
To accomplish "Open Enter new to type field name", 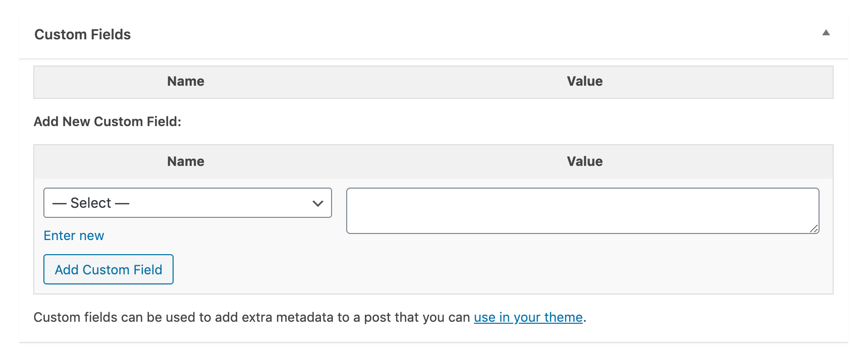I will pos(74,236).
